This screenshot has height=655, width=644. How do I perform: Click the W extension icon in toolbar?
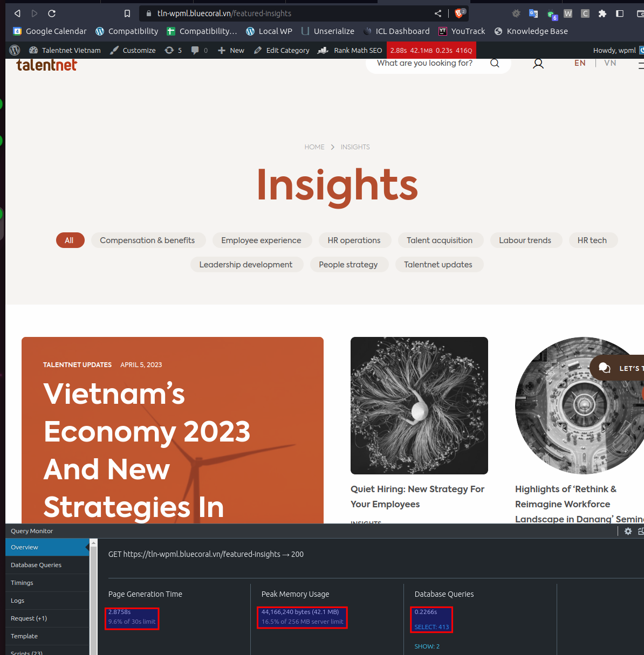(568, 13)
